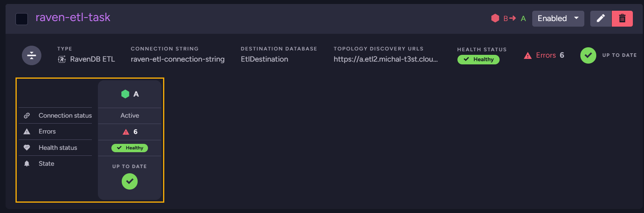
Task: Click the TOPOLOGY DISCOVERY URLS header label
Action: click(379, 49)
